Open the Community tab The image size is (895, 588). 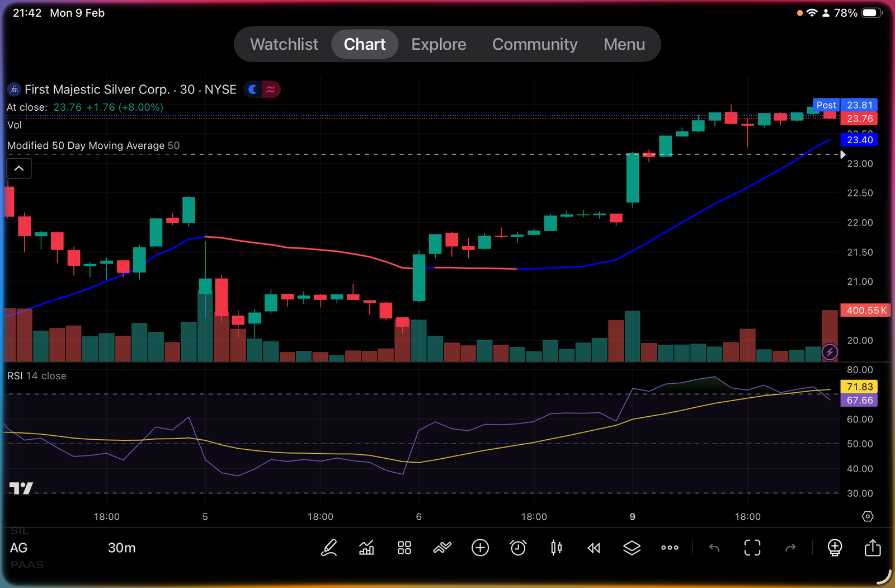tap(534, 44)
